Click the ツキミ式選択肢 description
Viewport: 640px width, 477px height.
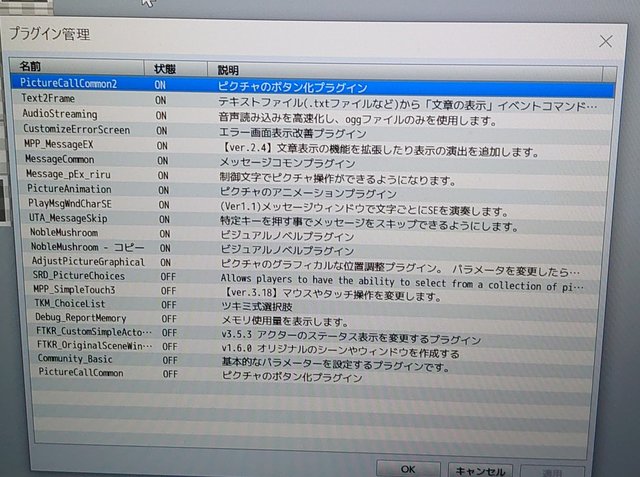click(257, 306)
